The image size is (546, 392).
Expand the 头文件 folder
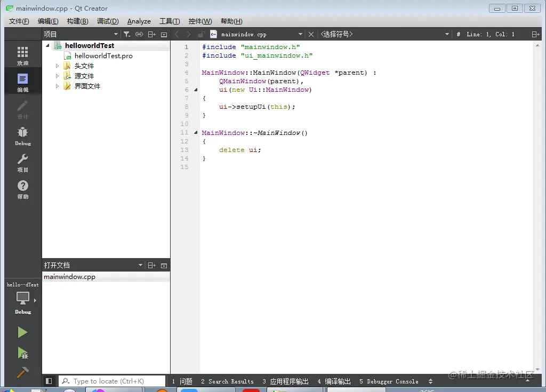[x=57, y=66]
